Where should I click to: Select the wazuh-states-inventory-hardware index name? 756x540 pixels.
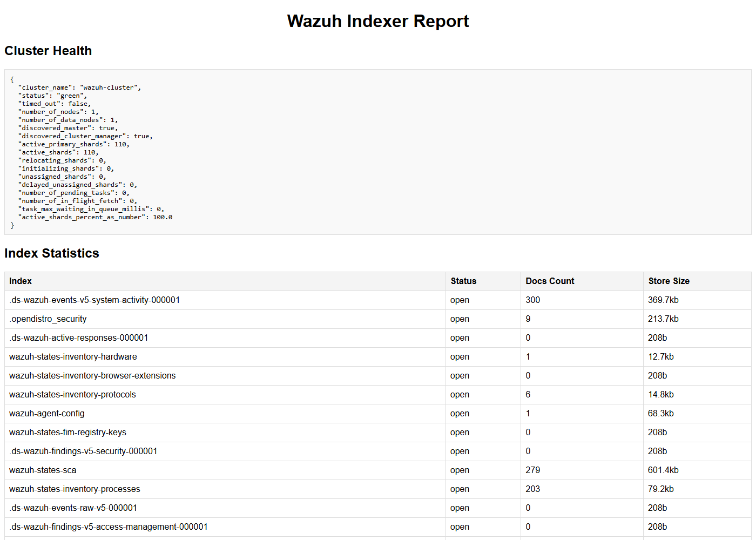(73, 357)
